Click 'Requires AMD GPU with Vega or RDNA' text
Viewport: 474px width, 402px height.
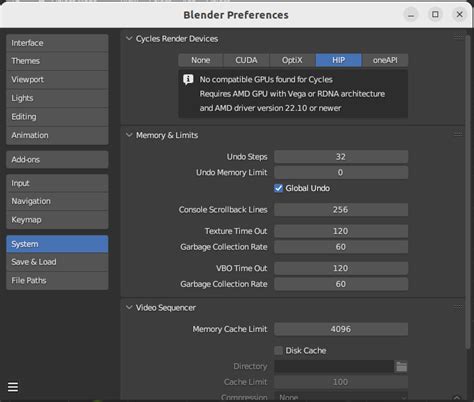click(292, 94)
